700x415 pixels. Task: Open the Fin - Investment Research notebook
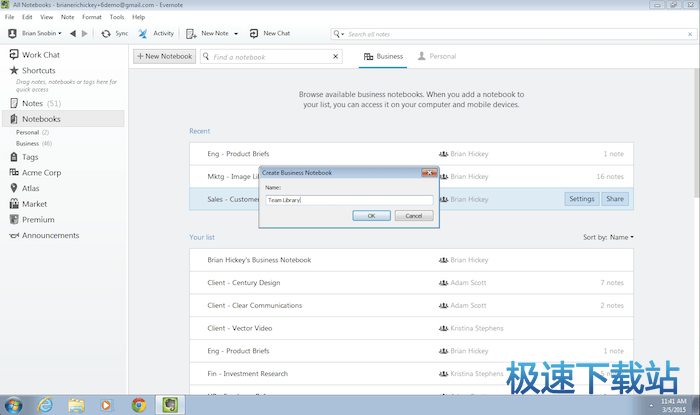(411, 374)
